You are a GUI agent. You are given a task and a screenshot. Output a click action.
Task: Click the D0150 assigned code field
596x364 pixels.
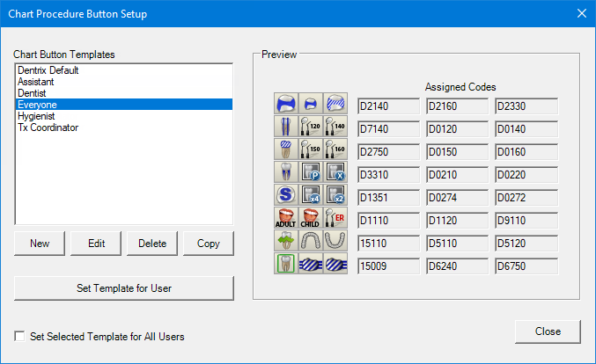pyautogui.click(x=457, y=152)
